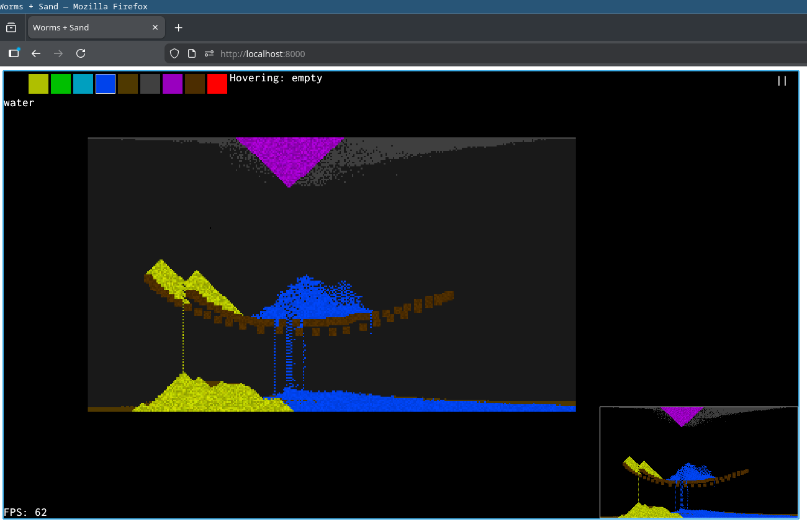Open a new browser tab
The image size is (807, 532).
[179, 28]
